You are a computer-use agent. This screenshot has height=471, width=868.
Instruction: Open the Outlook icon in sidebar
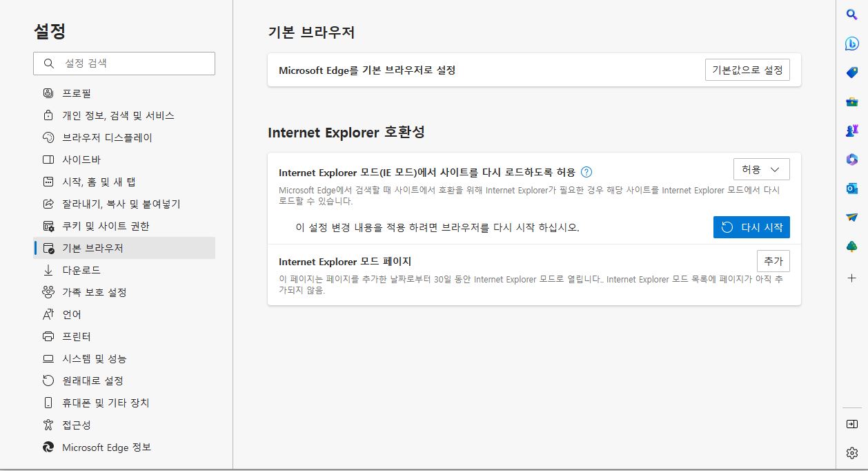click(x=851, y=188)
